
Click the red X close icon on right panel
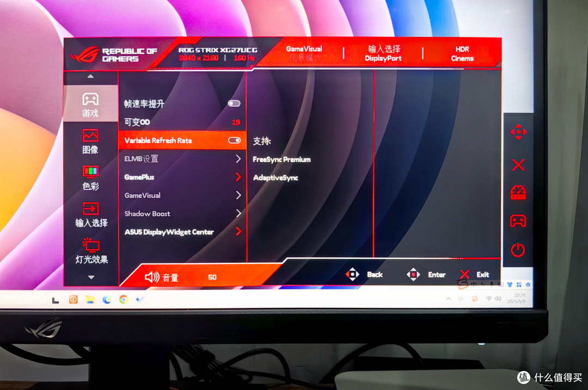pyautogui.click(x=518, y=164)
